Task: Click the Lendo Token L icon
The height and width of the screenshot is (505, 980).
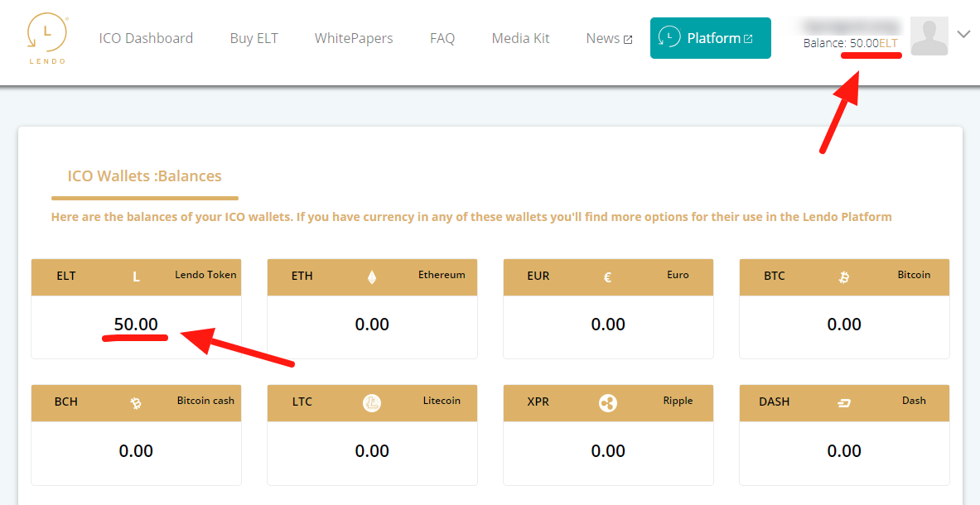Action: tap(136, 277)
